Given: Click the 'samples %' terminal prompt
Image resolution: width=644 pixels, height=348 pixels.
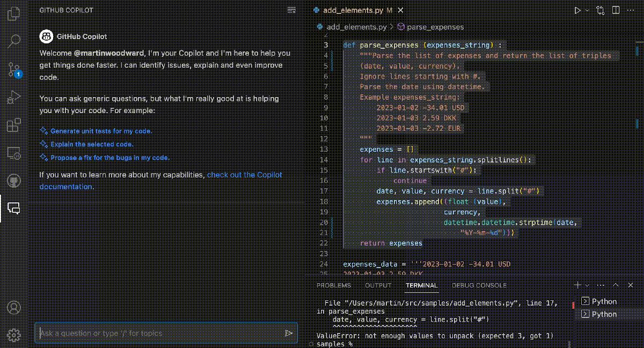Looking at the screenshot, I should 334,344.
